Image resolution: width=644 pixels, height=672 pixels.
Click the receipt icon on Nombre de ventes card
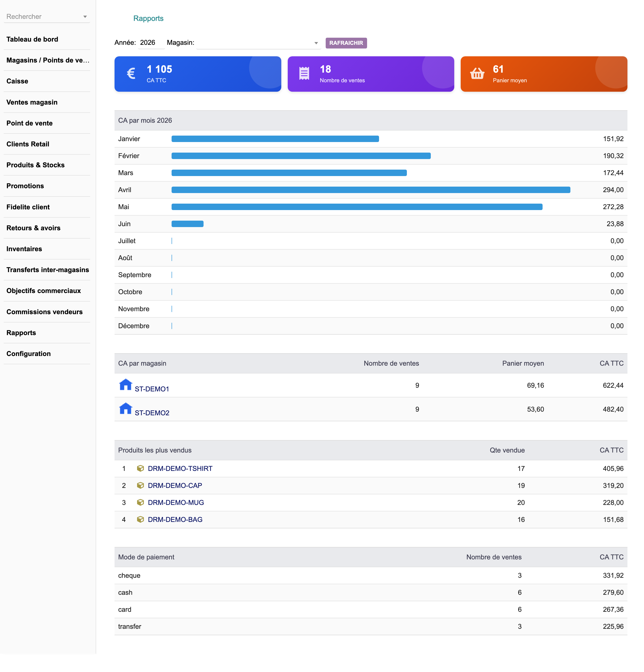[304, 73]
